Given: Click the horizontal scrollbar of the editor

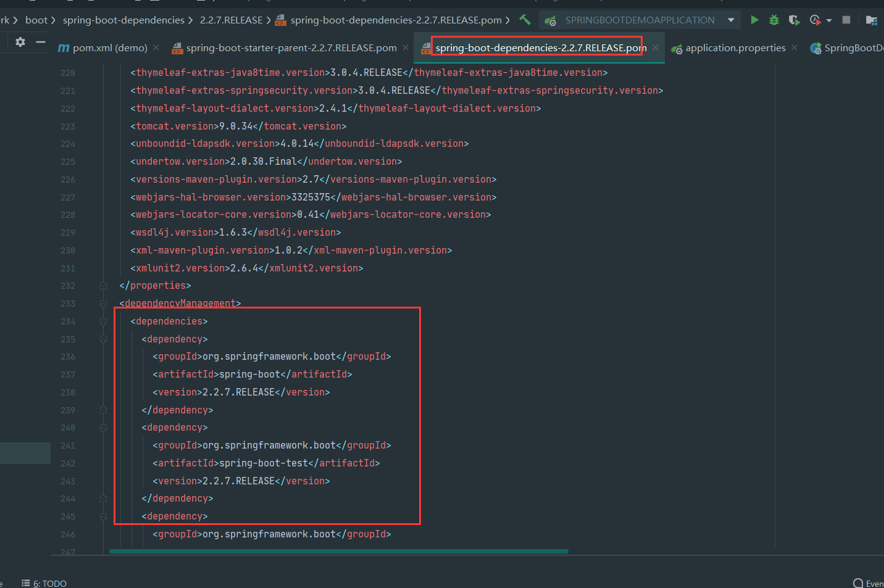Looking at the screenshot, I should (339, 552).
